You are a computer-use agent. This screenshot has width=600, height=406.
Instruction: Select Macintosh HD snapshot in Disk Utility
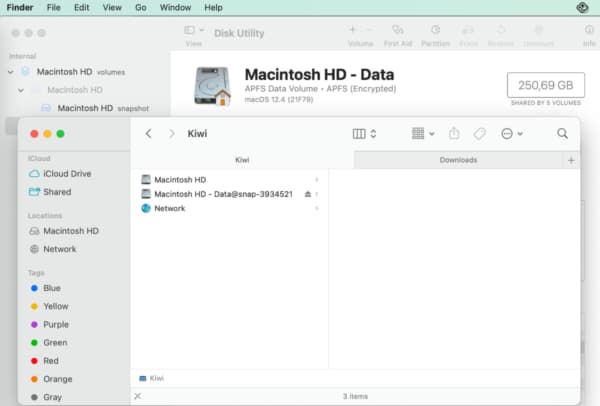[x=103, y=108]
